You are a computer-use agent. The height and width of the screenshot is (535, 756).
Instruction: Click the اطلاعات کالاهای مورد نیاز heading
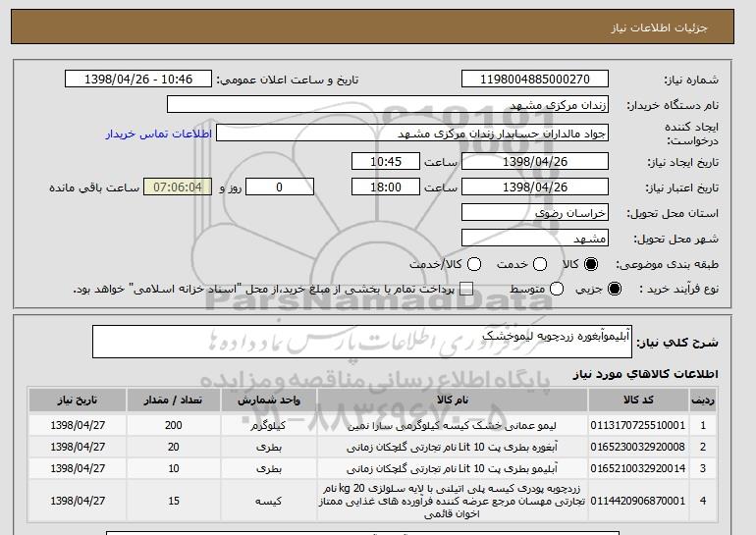(x=646, y=374)
